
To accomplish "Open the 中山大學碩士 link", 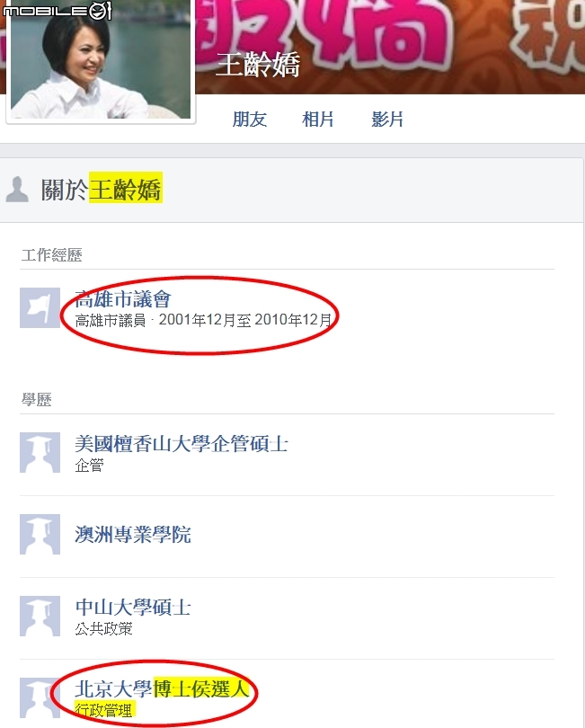I will pos(133,607).
